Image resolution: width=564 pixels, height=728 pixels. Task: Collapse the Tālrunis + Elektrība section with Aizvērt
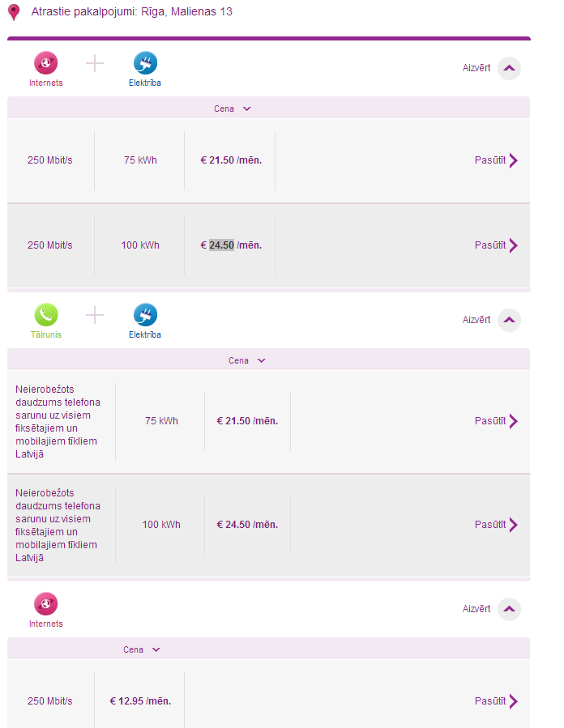coord(508,320)
